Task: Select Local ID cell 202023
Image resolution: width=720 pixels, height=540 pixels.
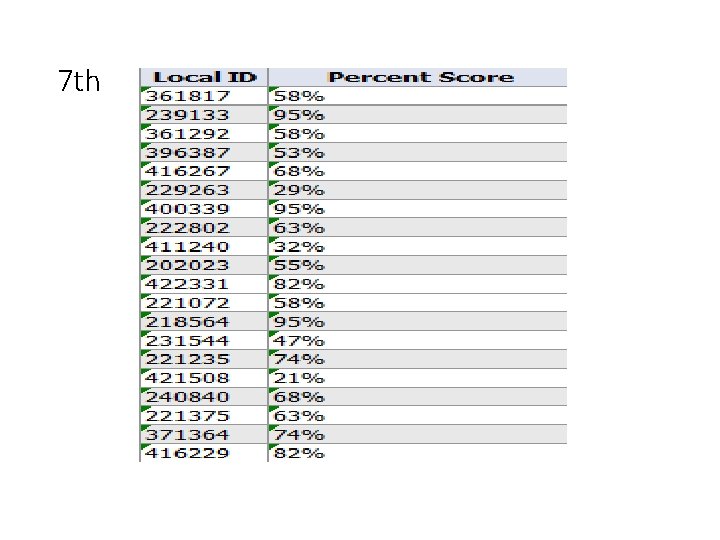Action: [204, 265]
